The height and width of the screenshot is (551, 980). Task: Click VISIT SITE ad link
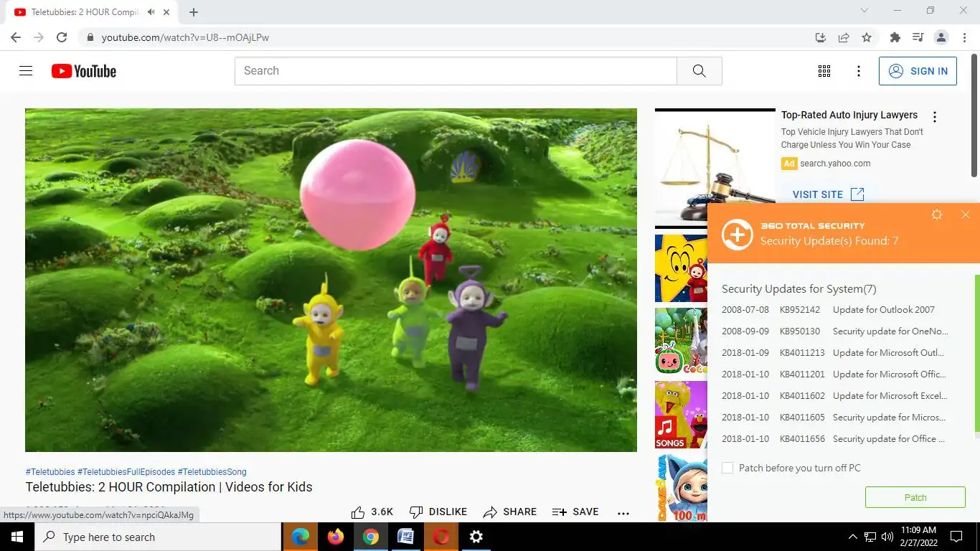point(829,194)
